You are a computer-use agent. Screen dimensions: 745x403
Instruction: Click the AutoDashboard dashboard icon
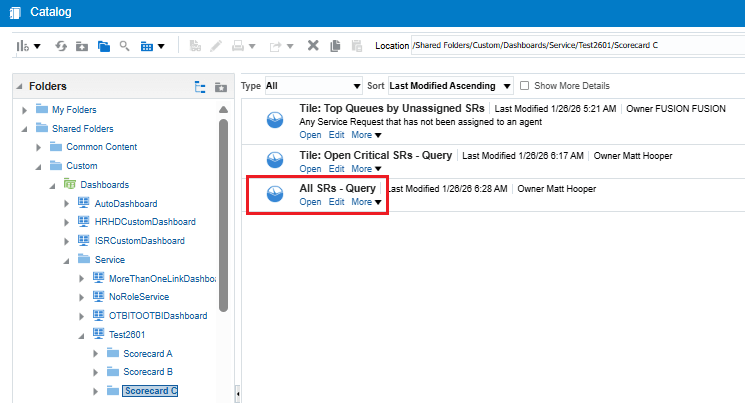[84, 203]
